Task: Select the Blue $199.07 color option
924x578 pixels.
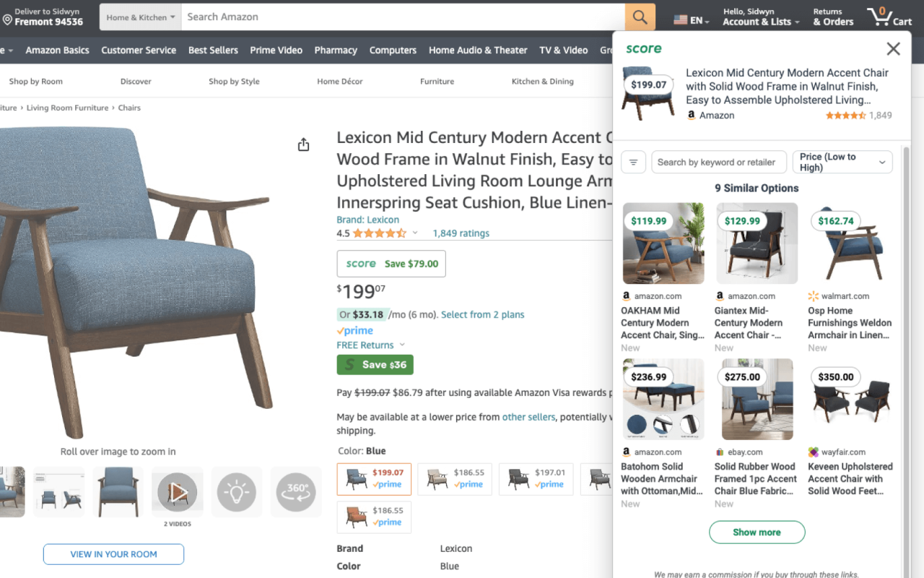Action: 374,479
